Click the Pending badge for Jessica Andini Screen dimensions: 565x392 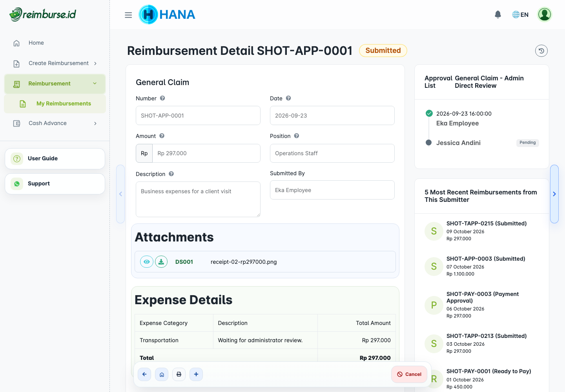point(528,143)
